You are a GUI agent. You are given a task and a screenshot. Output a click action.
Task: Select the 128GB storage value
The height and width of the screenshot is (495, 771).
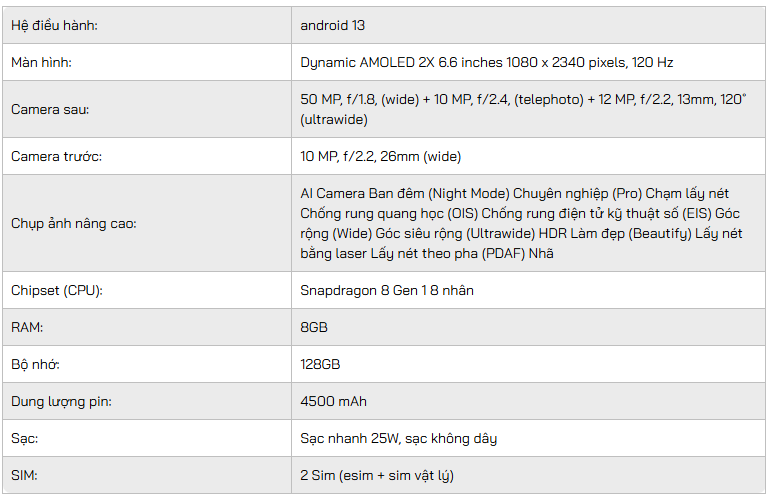pos(320,365)
